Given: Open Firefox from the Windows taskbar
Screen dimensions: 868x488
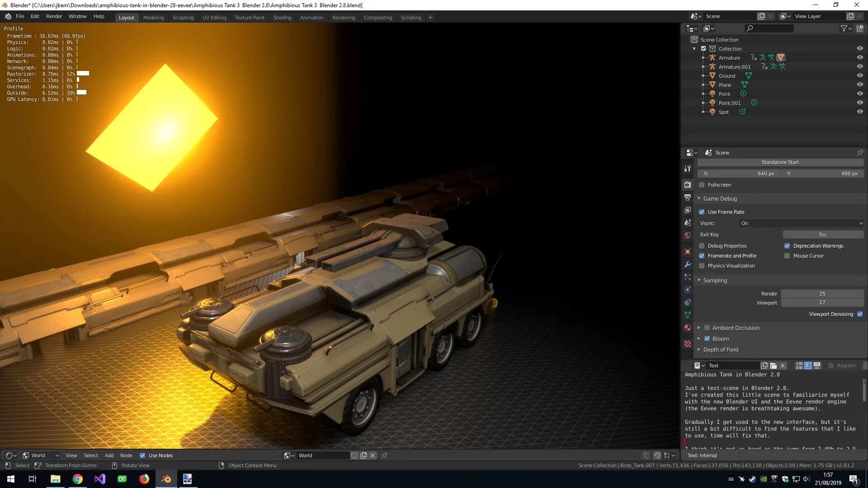Looking at the screenshot, I should pos(144,479).
